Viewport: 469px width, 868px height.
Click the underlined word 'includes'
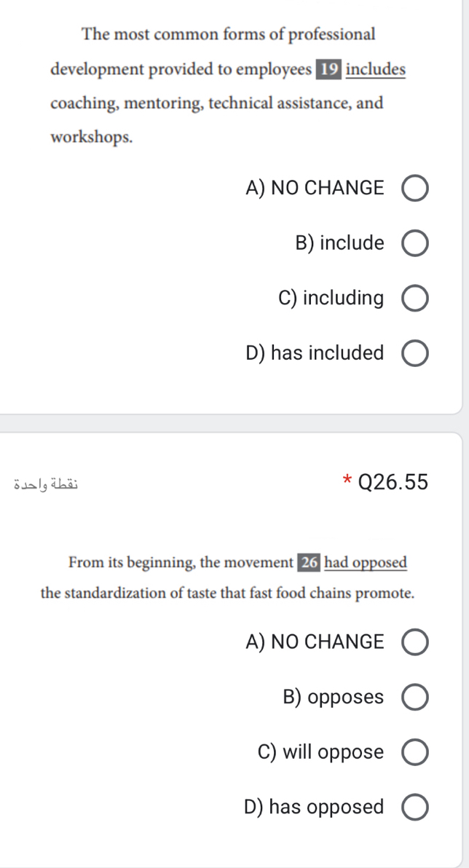(x=376, y=70)
